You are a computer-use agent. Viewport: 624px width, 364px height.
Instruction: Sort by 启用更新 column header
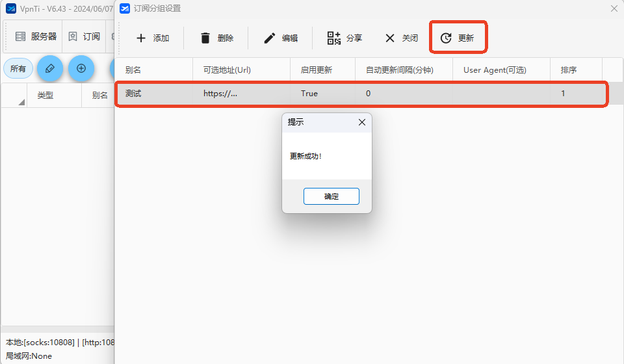click(x=323, y=70)
